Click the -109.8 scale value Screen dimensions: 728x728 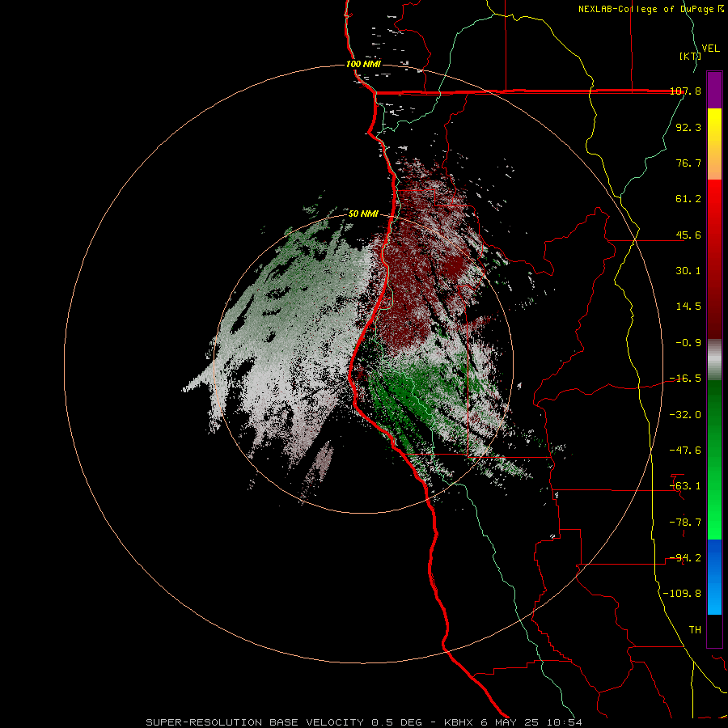coord(682,594)
